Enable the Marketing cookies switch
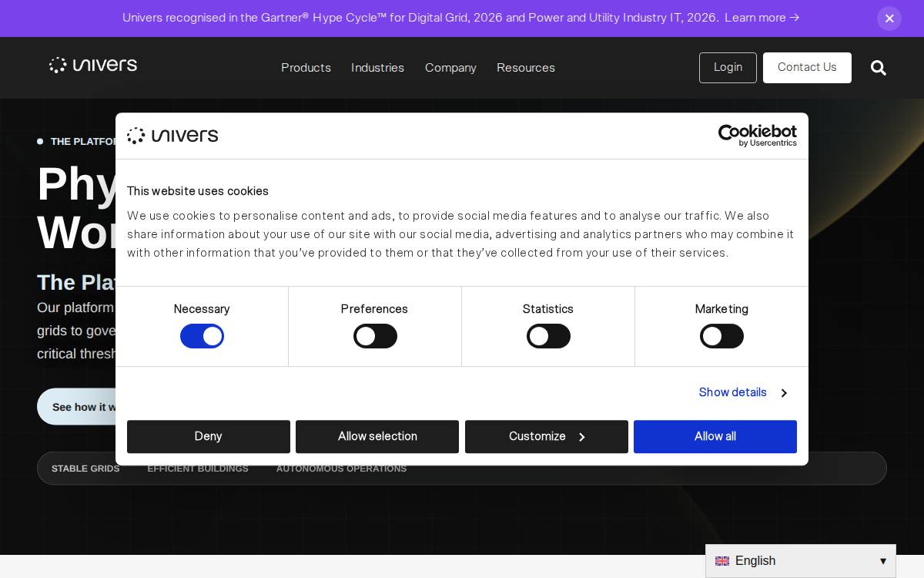This screenshot has width=924, height=578. tap(721, 336)
